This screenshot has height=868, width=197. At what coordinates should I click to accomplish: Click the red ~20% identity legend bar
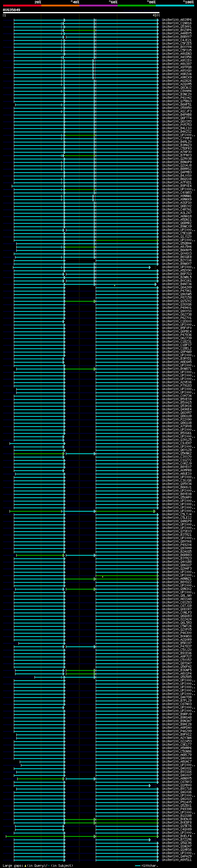click(x=22, y=6)
